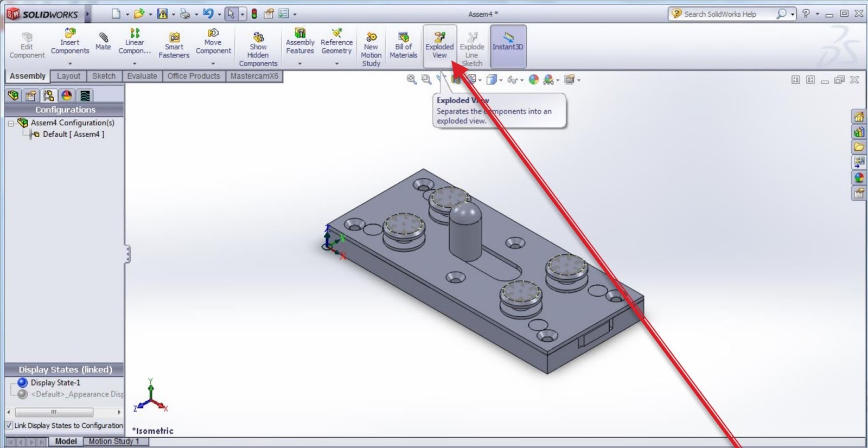Viewport: 868px width, 448px height.
Task: Click Explode Line Sketch
Action: [472, 49]
